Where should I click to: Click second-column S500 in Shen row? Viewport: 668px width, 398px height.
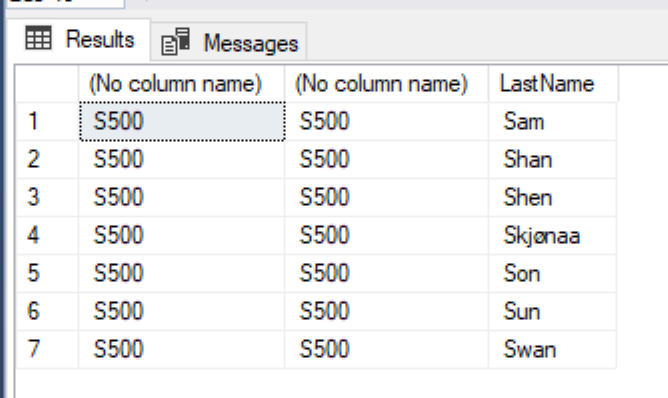coord(387,197)
